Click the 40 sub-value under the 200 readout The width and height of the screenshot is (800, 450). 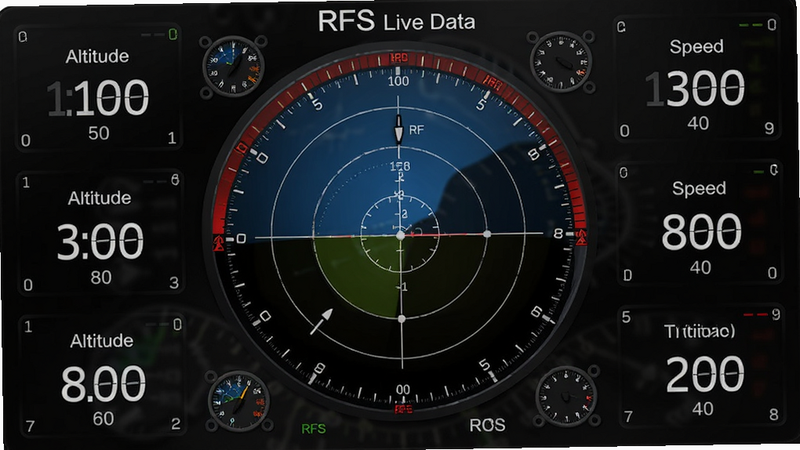coord(703,409)
